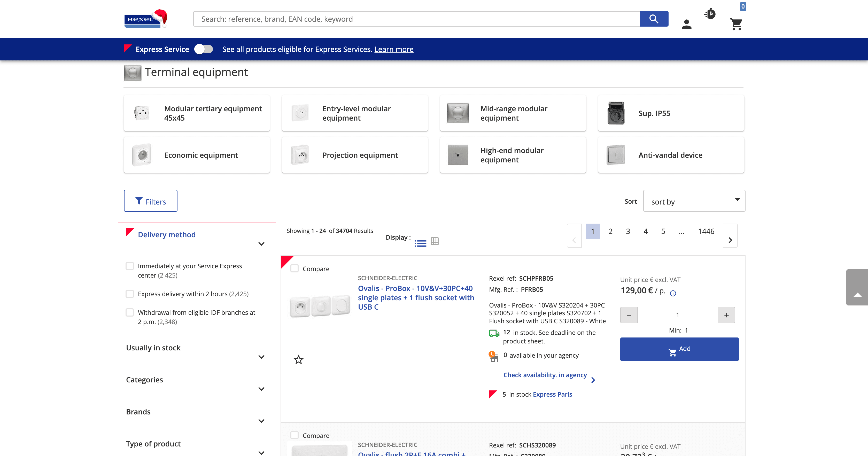Click the search magnifier button
This screenshot has width=868, height=456.
[654, 19]
